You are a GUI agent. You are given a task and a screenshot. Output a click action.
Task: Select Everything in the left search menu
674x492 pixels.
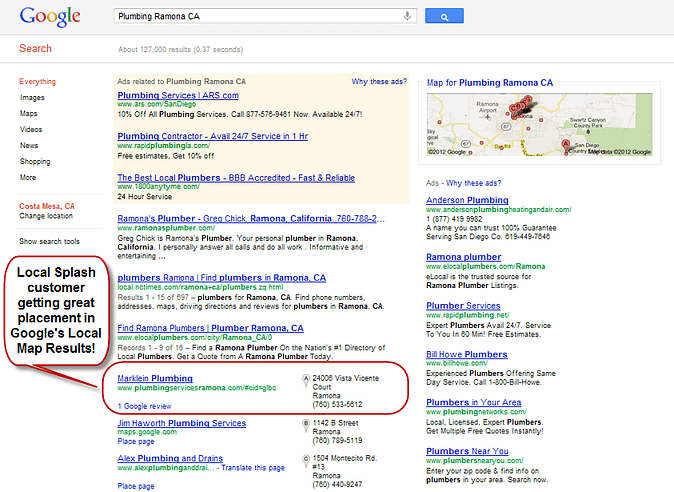point(37,81)
